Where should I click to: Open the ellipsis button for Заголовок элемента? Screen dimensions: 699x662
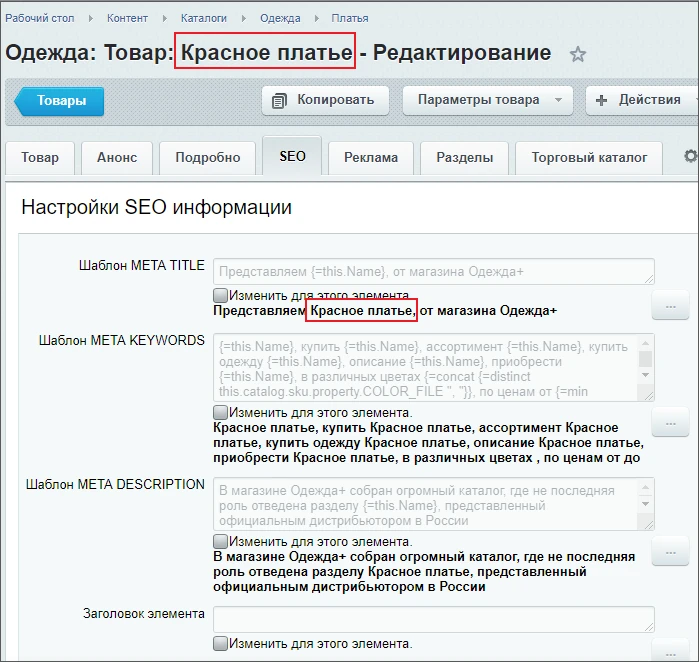pos(670,652)
